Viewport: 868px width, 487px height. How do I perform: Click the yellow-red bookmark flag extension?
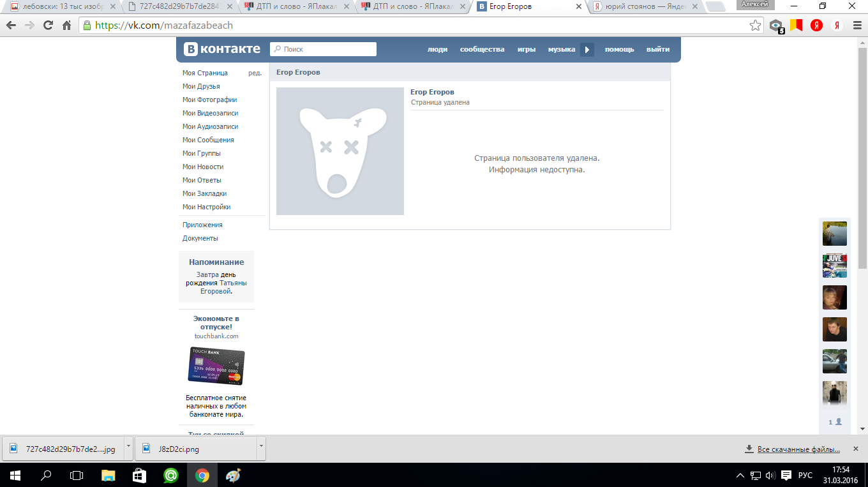click(796, 26)
